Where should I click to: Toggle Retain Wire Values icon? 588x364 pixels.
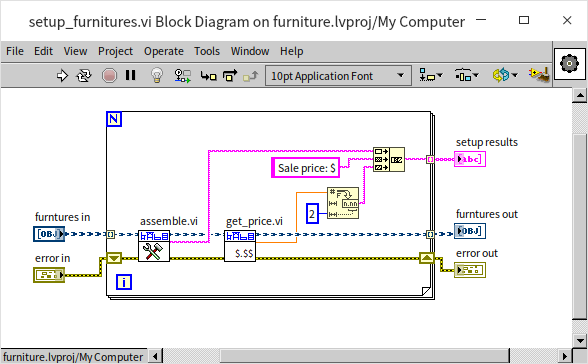click(183, 76)
